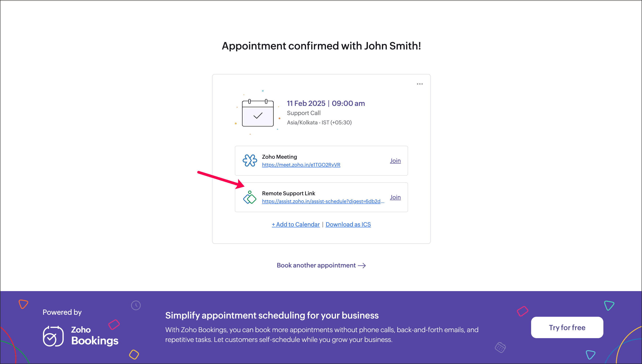Click the Zoho Bookings logo icon

pyautogui.click(x=53, y=336)
